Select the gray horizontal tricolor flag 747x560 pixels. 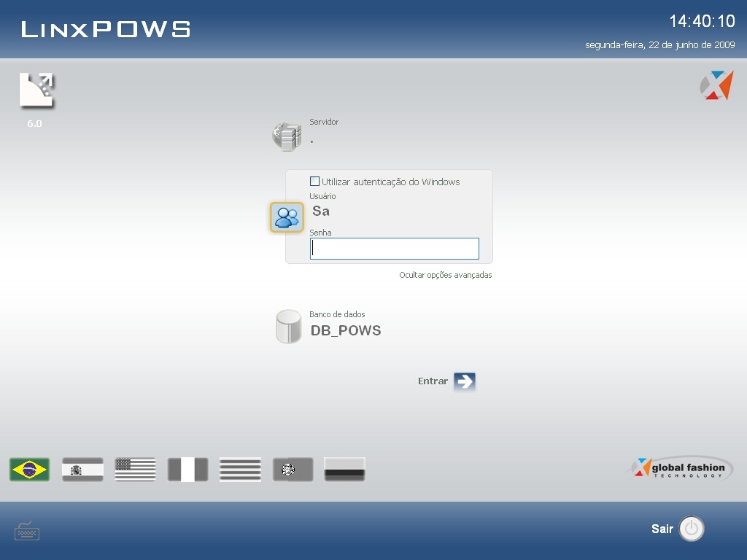[344, 470]
